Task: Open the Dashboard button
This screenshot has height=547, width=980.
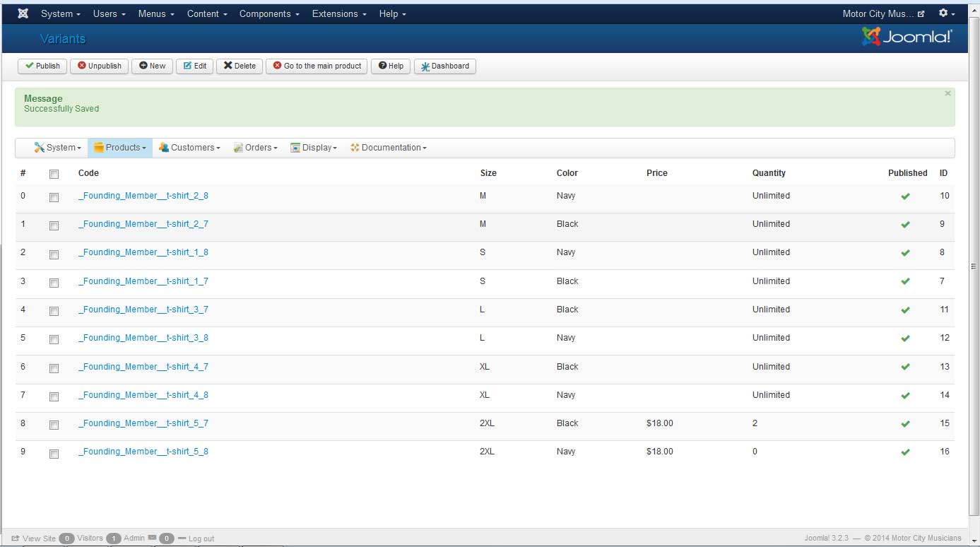Action: coord(445,66)
